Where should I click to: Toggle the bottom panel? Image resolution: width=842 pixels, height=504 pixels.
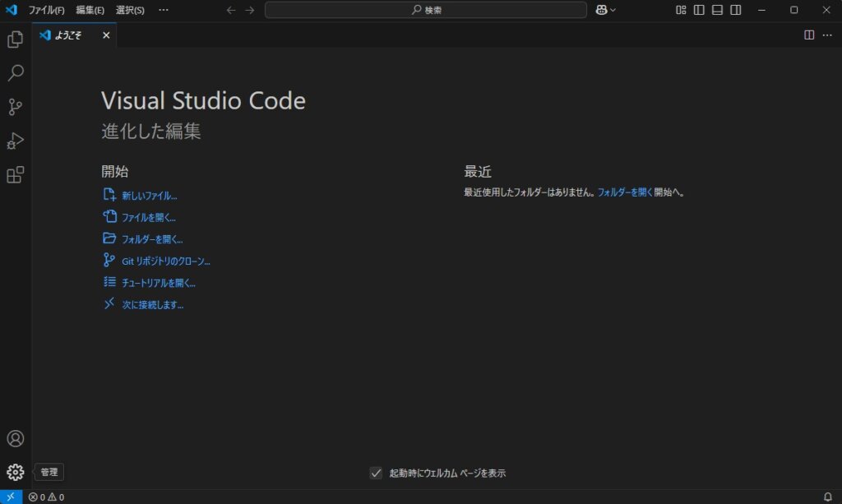(x=717, y=10)
